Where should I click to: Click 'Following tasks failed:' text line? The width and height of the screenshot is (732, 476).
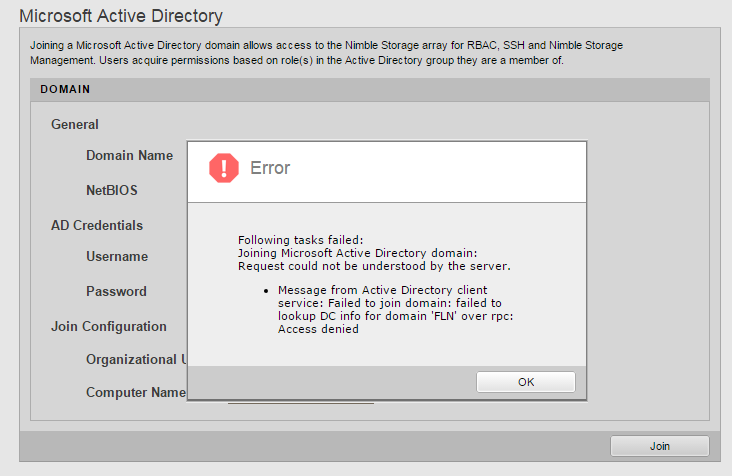point(300,240)
